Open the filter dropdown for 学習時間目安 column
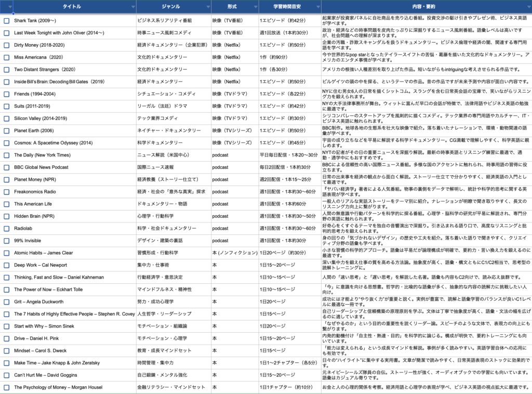 [317, 7]
